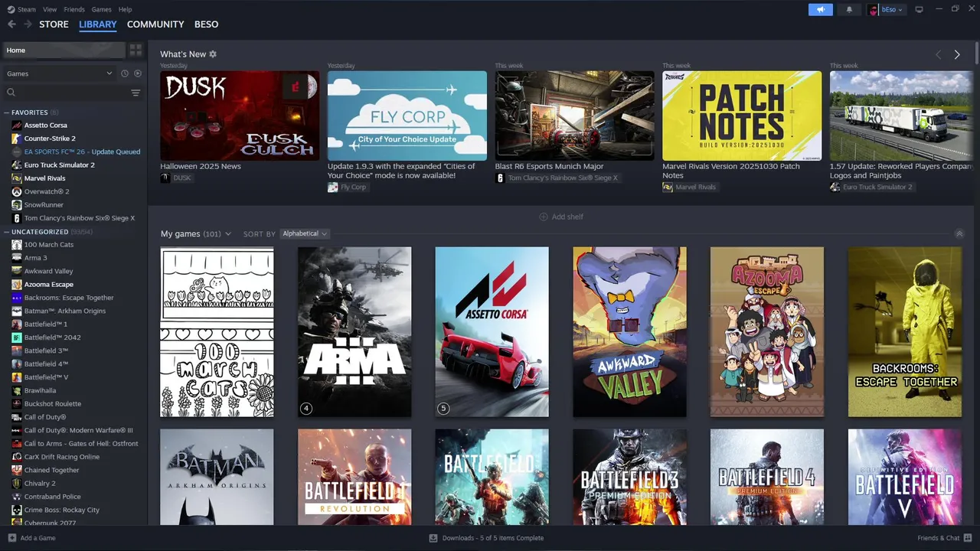Open the BESO profile tab
Viewport: 980px width, 551px height.
207,24
